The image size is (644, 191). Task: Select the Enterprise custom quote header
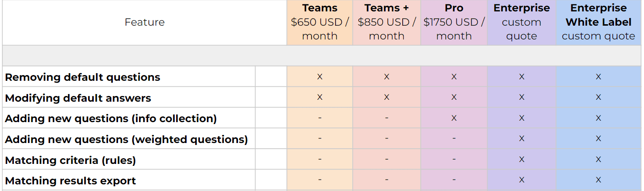[521, 22]
